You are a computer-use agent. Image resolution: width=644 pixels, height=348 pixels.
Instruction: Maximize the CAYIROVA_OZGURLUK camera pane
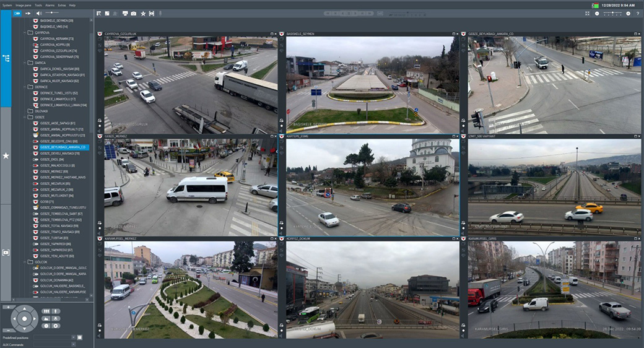point(272,33)
